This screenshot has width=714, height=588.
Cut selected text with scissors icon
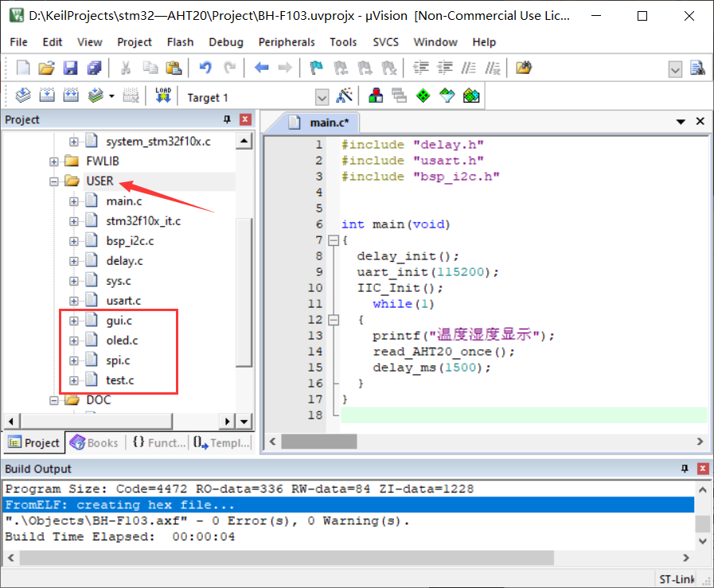126,68
